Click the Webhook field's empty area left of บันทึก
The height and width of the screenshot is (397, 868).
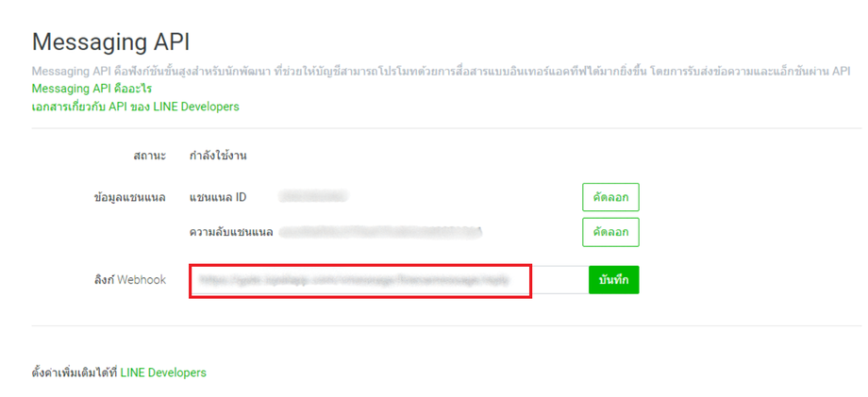[x=559, y=280]
